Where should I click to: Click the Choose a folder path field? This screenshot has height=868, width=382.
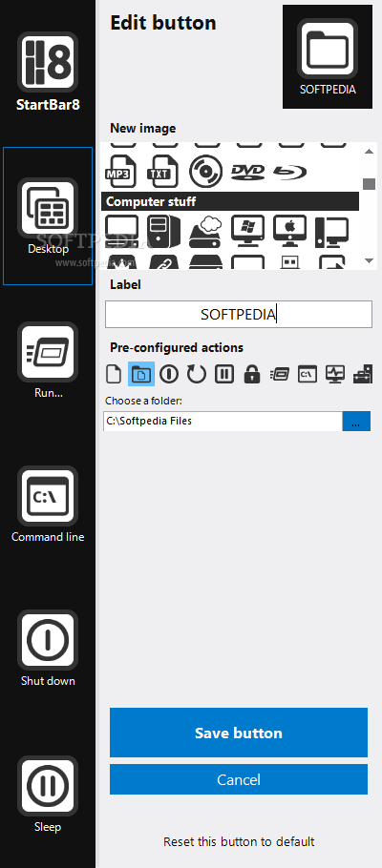click(x=223, y=421)
